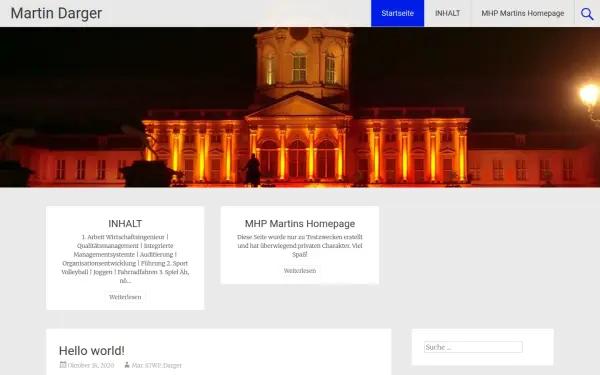Go to MHP Martins Homepage in the menu

tap(523, 13)
